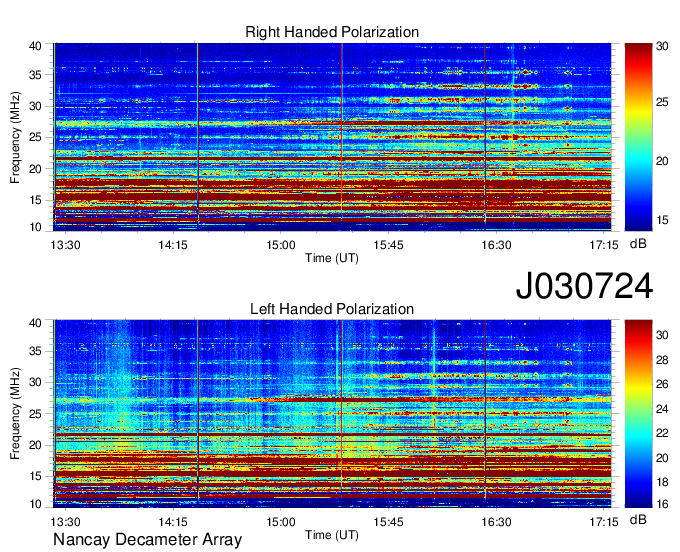
Task: Click Frequency (MHz) axis label of Right Handed plot
Action: coord(15,137)
